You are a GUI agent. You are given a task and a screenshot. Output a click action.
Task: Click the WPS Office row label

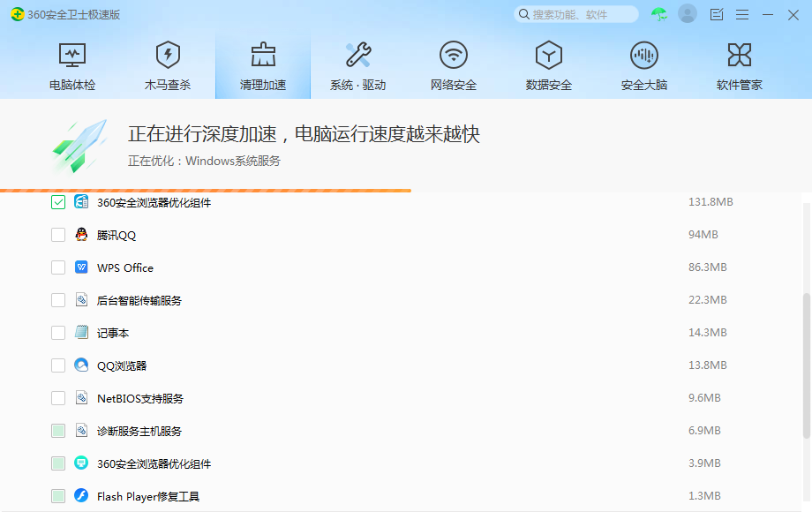click(x=125, y=268)
